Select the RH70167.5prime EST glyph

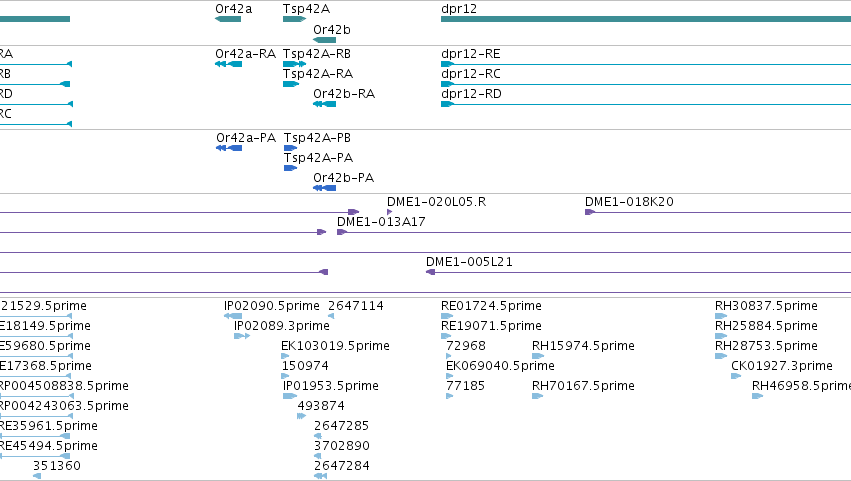(538, 396)
